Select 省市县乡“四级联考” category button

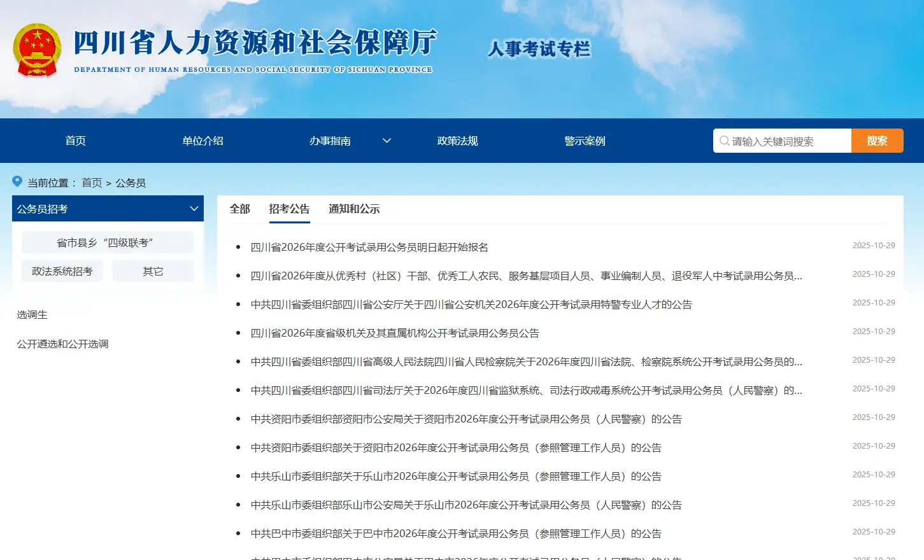[x=107, y=242]
